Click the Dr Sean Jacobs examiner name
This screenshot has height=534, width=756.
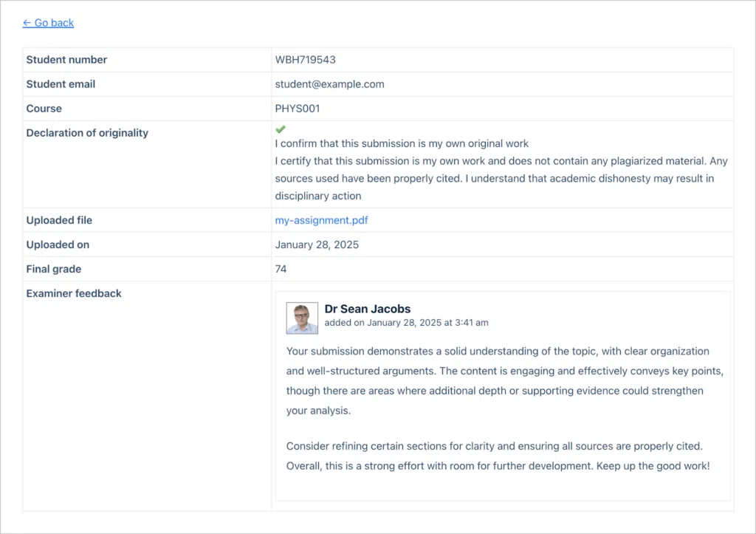point(368,309)
